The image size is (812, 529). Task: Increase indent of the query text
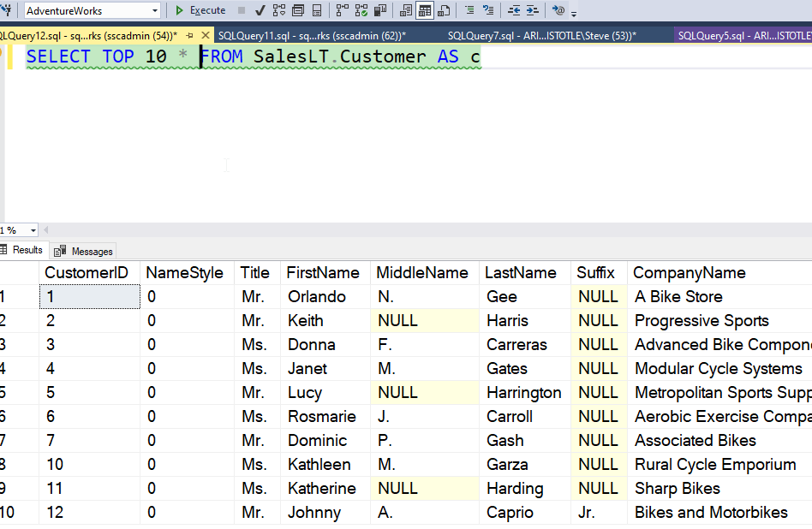[x=533, y=10]
